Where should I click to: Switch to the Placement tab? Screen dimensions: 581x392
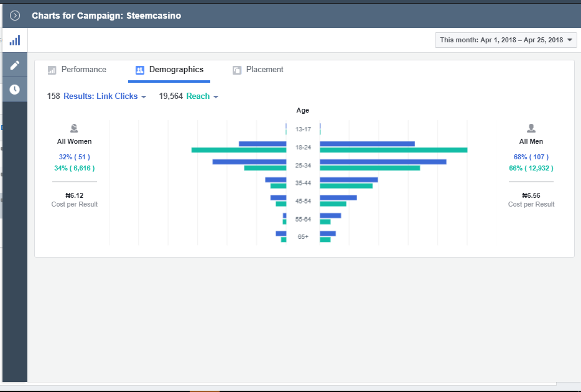click(x=264, y=70)
